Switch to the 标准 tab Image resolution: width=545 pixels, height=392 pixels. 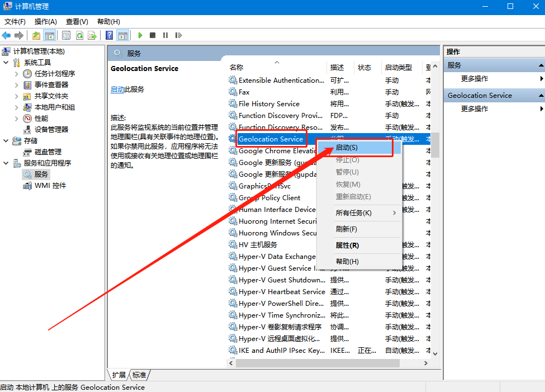139,375
